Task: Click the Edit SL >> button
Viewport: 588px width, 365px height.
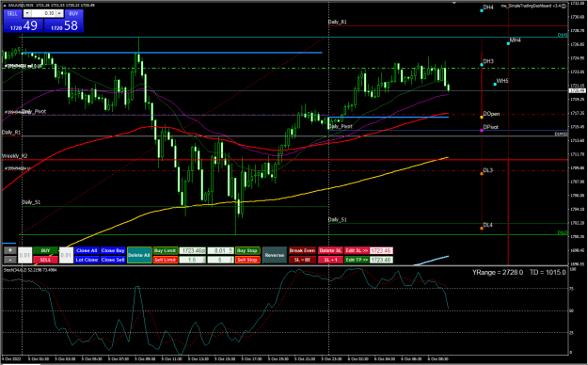Action: (x=357, y=250)
